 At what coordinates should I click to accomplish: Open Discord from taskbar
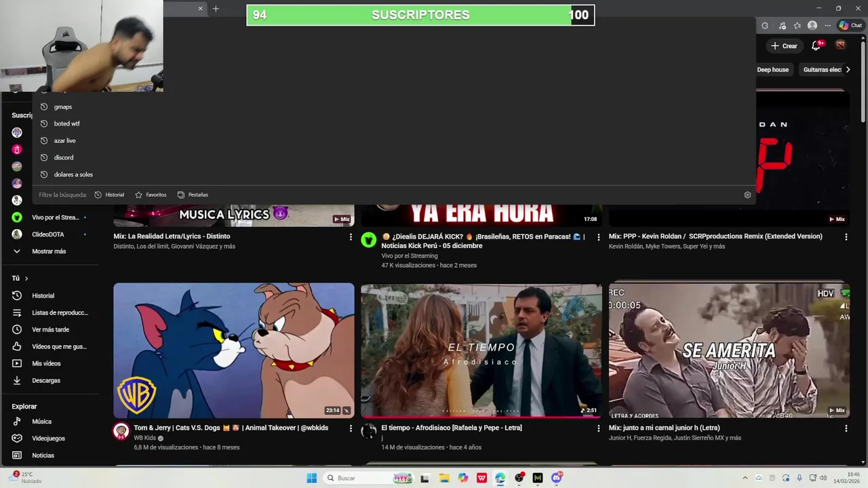point(557,478)
